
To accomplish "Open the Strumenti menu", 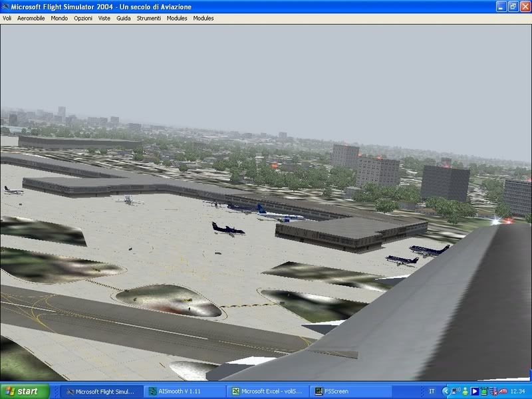I will tap(148, 19).
